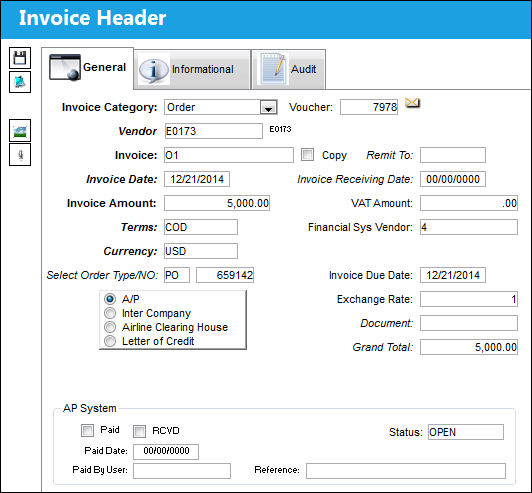This screenshot has height=493, width=532.
Task: Click the Invoice Date field 12/21/2014
Action: pyautogui.click(x=197, y=179)
